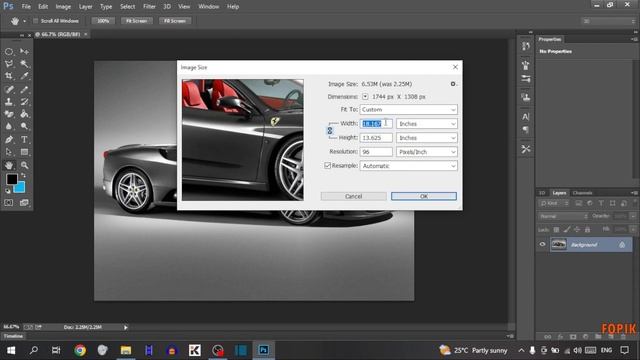Select the Horizontal Type tool

pos(24,140)
